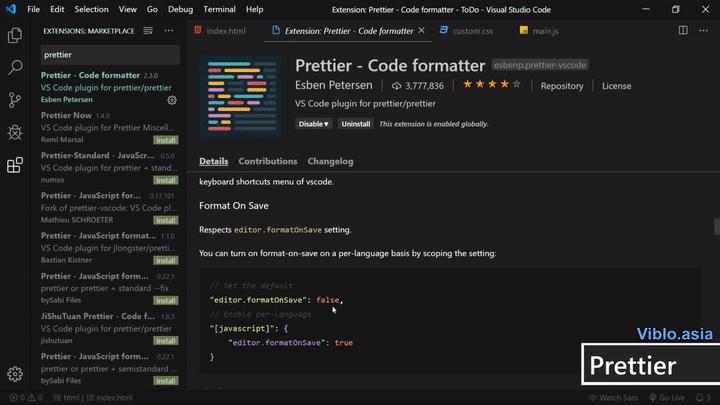Image resolution: width=720 pixels, height=405 pixels.
Task: Click the Prettier extension logo image
Action: click(241, 96)
